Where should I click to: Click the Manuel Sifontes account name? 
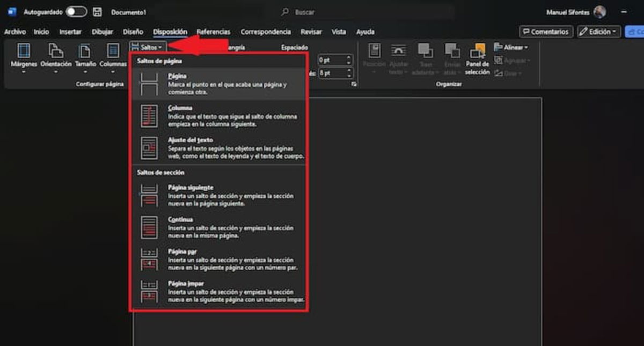(x=567, y=12)
